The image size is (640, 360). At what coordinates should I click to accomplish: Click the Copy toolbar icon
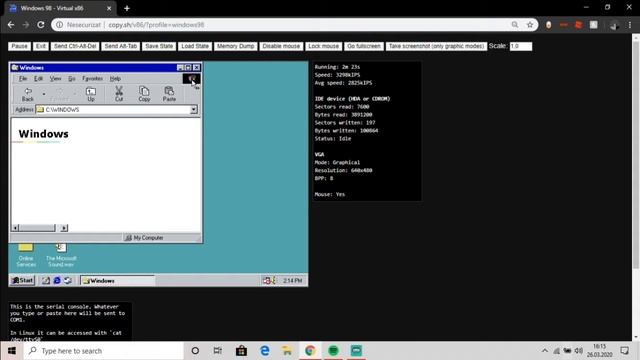[x=144, y=94]
